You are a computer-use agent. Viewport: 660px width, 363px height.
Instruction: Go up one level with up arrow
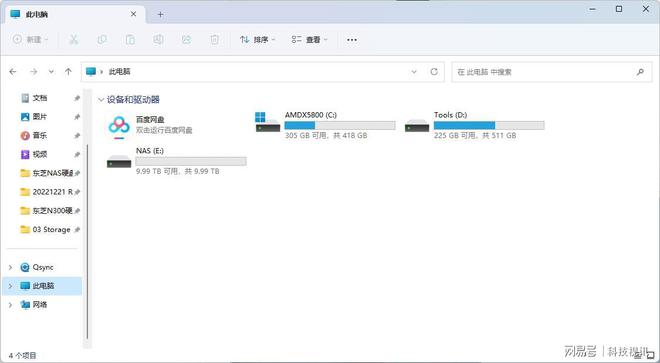(68, 72)
